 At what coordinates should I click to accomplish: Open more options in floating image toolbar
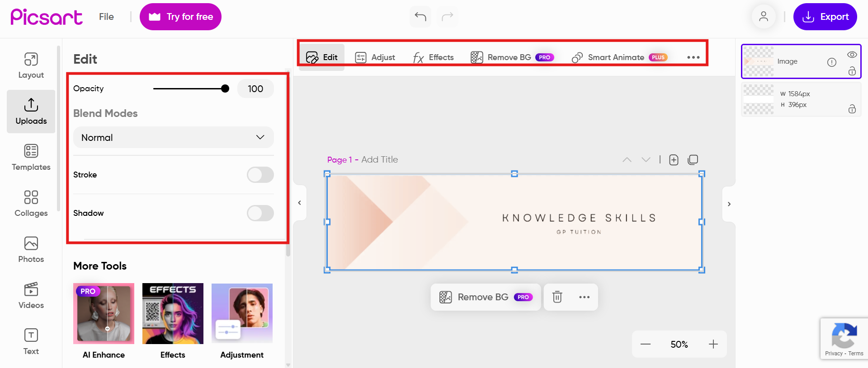coord(584,297)
